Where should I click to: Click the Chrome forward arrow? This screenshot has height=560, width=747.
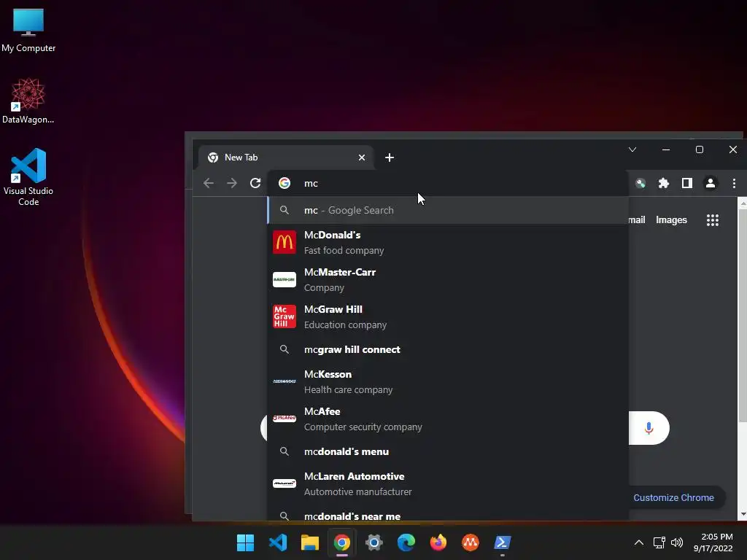point(231,183)
